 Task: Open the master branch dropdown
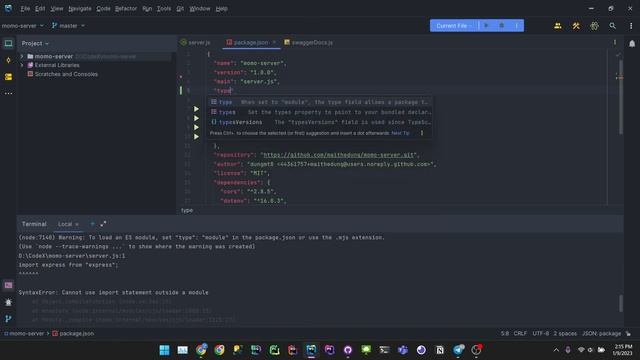pyautogui.click(x=68, y=26)
